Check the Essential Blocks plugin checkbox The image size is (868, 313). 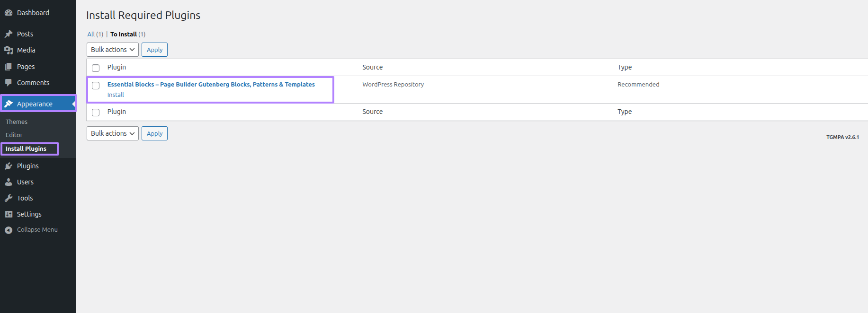96,86
